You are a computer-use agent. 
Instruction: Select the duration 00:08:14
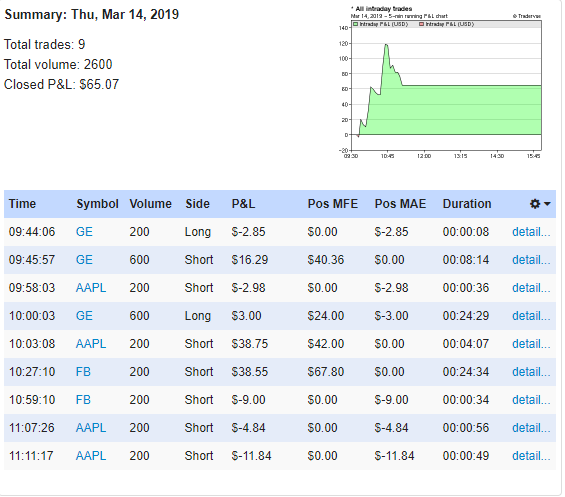(x=466, y=260)
